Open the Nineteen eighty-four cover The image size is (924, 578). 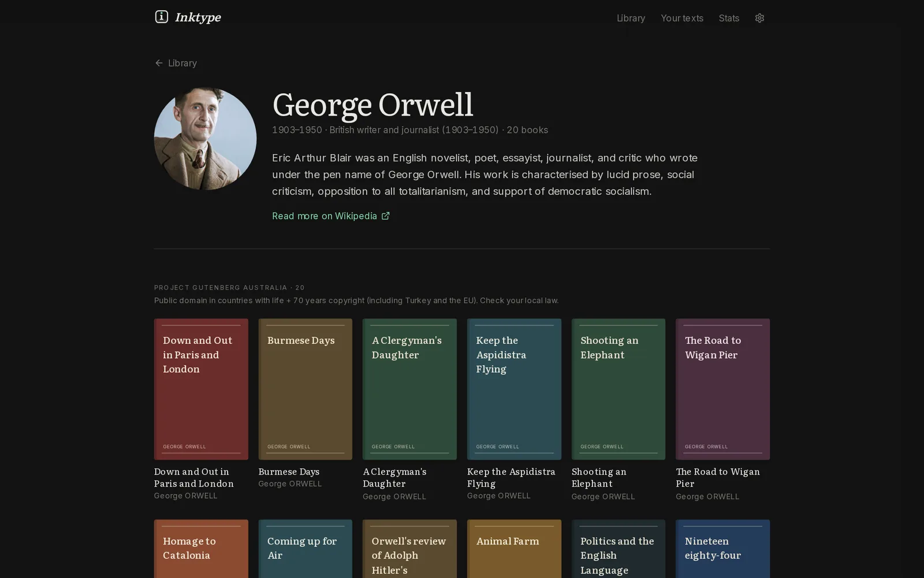tap(722, 549)
